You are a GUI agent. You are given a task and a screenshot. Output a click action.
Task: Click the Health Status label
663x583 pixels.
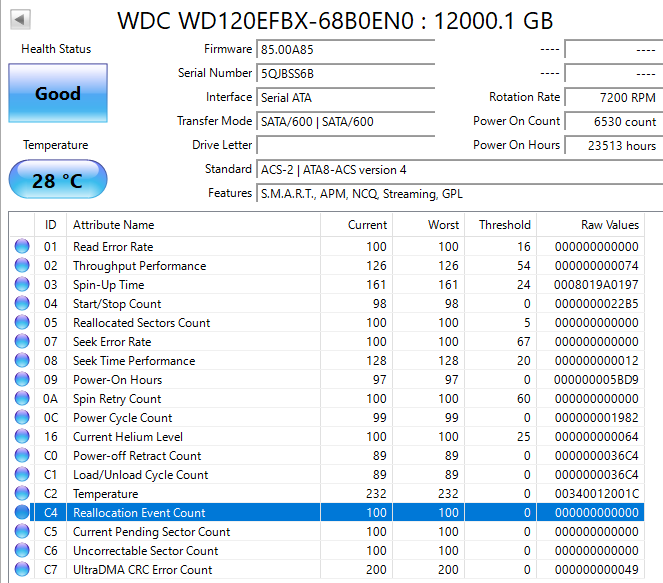pos(56,49)
